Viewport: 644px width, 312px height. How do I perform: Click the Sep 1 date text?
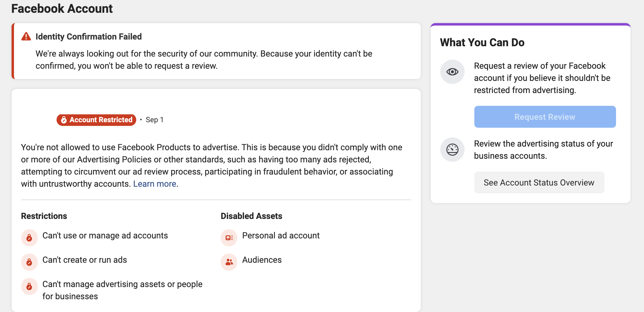click(154, 120)
